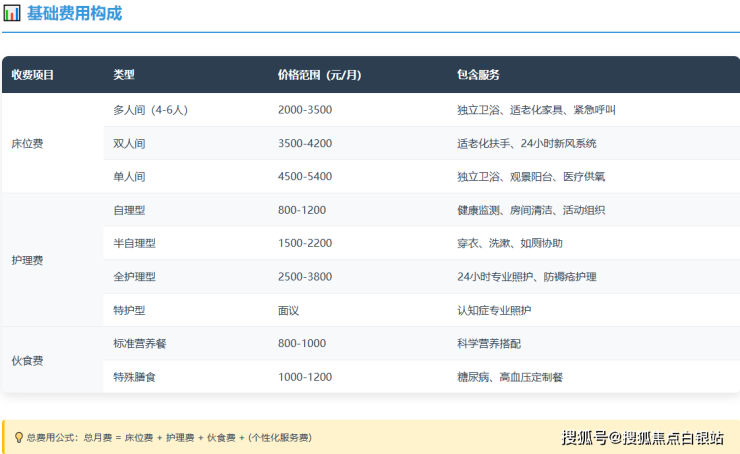Select the 护理费 category cell
This screenshot has width=740, height=454.
point(27,260)
